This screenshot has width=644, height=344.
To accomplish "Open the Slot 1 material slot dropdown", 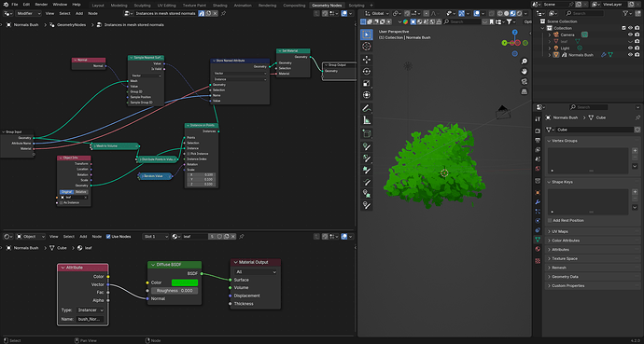I will coord(156,236).
